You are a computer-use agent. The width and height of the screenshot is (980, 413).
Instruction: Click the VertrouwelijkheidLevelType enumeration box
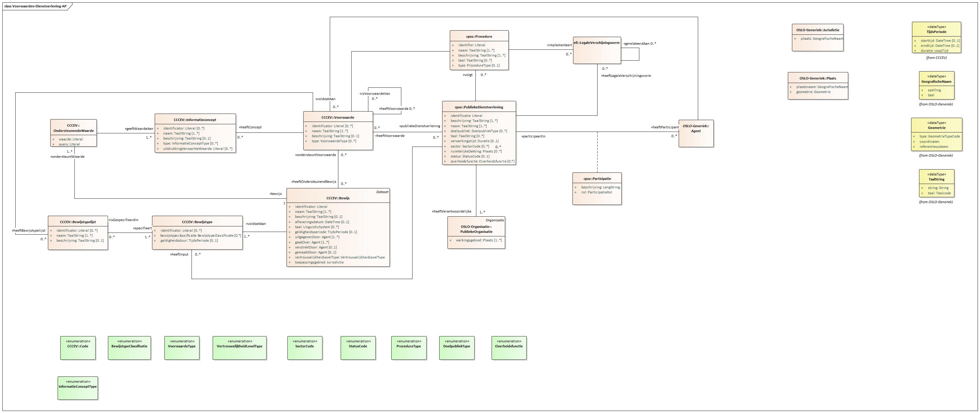239,348
